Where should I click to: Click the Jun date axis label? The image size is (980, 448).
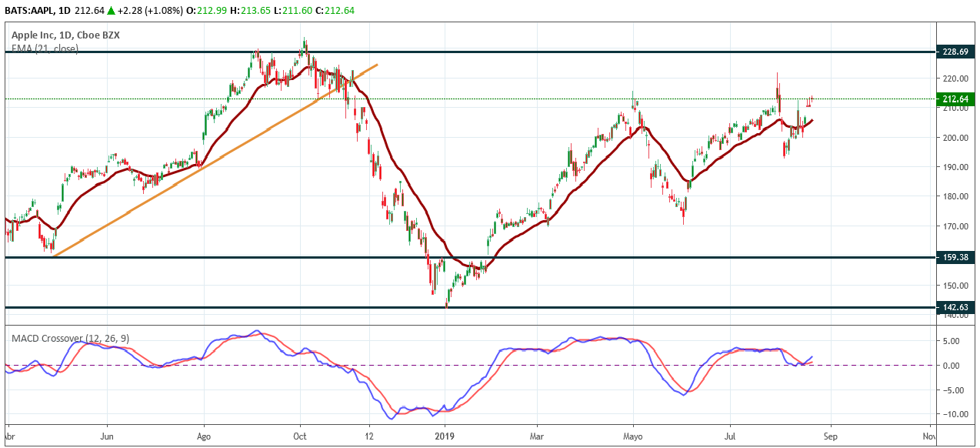click(x=107, y=436)
